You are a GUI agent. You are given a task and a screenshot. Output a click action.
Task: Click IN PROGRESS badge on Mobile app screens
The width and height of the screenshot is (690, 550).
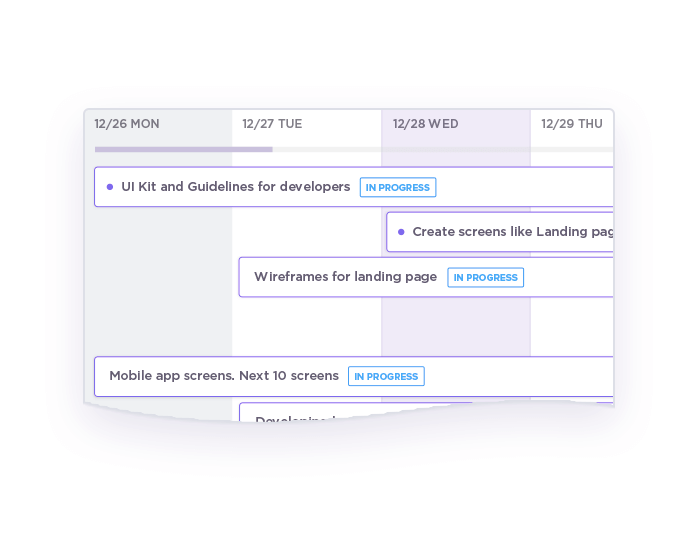pyautogui.click(x=386, y=376)
